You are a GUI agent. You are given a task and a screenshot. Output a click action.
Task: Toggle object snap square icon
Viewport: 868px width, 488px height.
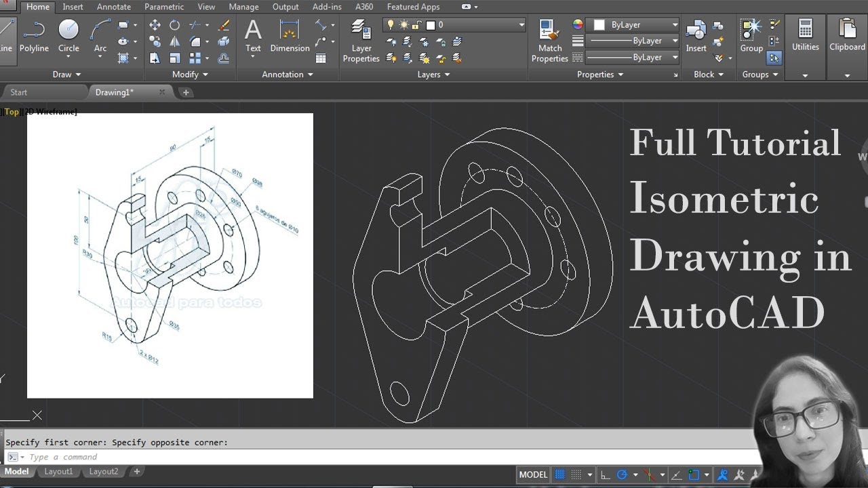[693, 474]
